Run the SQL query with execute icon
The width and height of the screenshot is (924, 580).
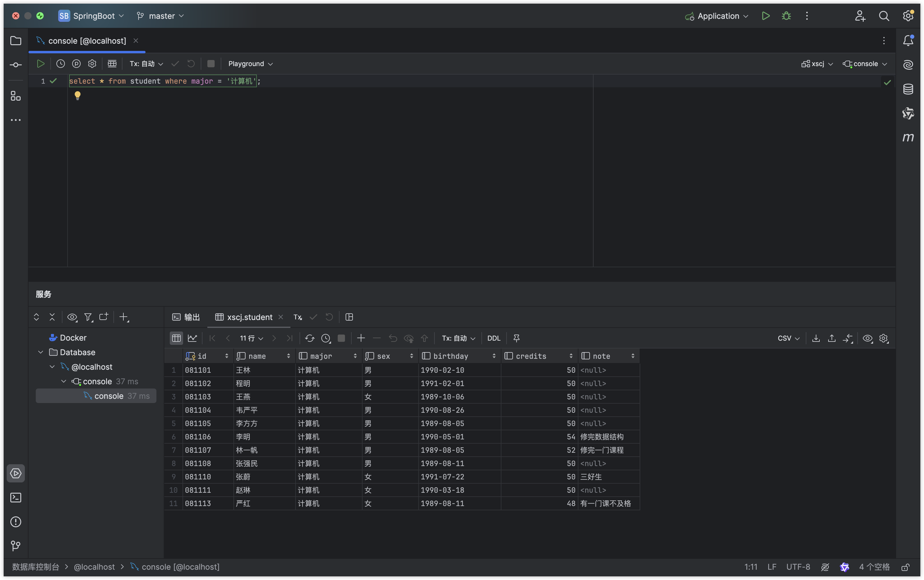point(41,64)
